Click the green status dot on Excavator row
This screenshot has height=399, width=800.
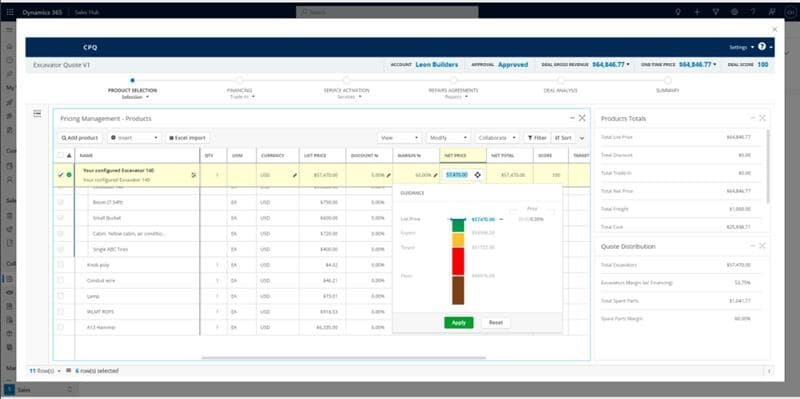[69, 175]
